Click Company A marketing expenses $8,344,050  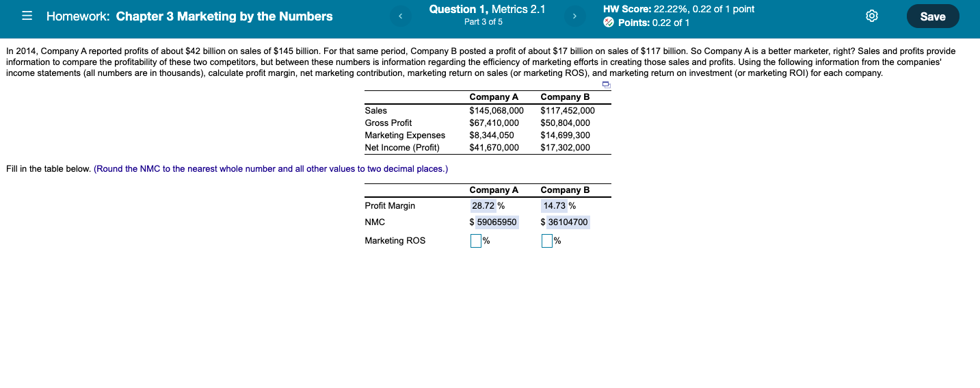click(x=492, y=135)
